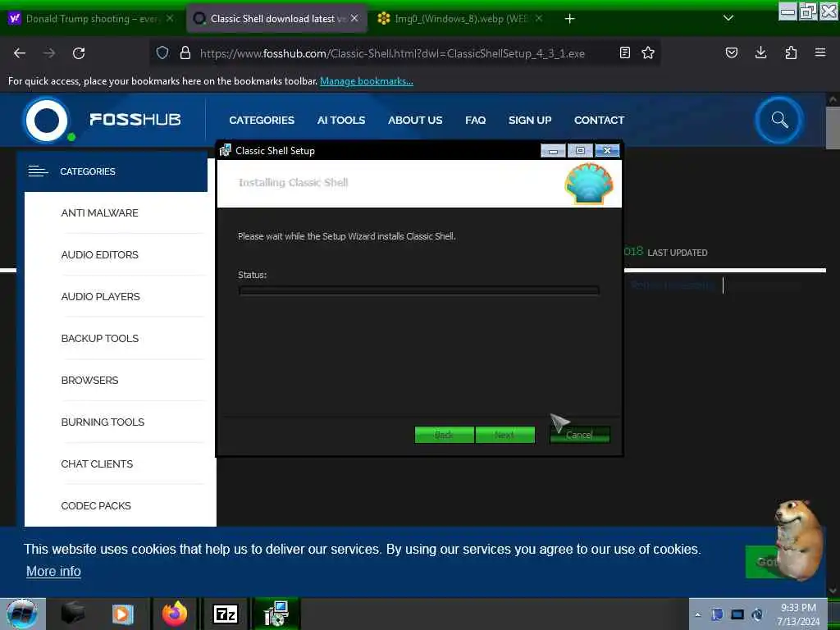Screen dimensions: 840x630
Task: Go back with the browser back arrow
Action: pos(20,53)
